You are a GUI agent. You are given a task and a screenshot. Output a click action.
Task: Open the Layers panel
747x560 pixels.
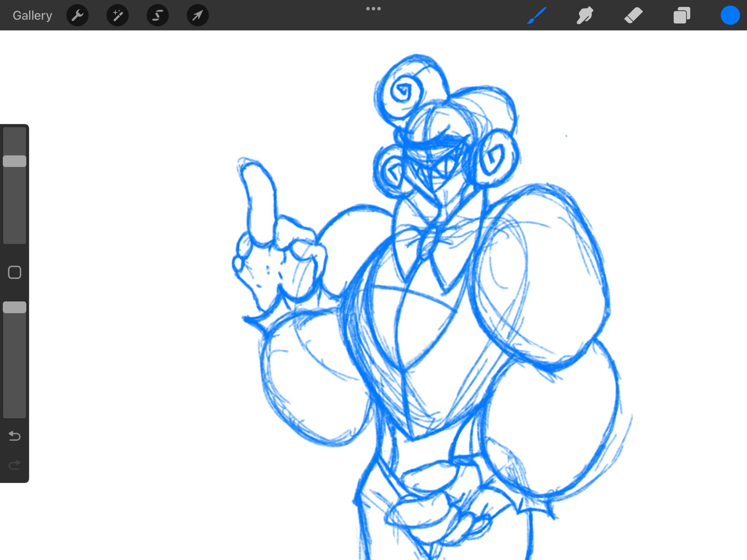pyautogui.click(x=681, y=15)
